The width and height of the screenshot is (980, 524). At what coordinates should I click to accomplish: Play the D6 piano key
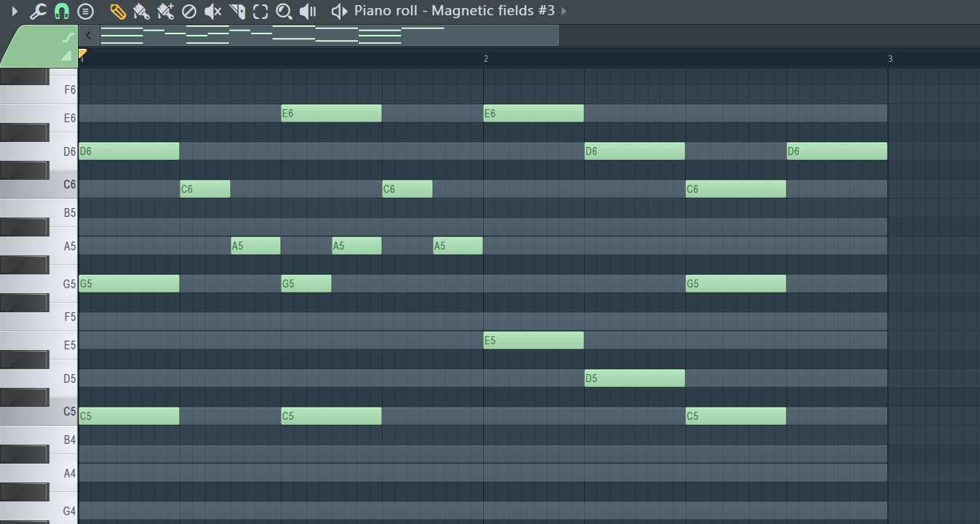(39, 151)
